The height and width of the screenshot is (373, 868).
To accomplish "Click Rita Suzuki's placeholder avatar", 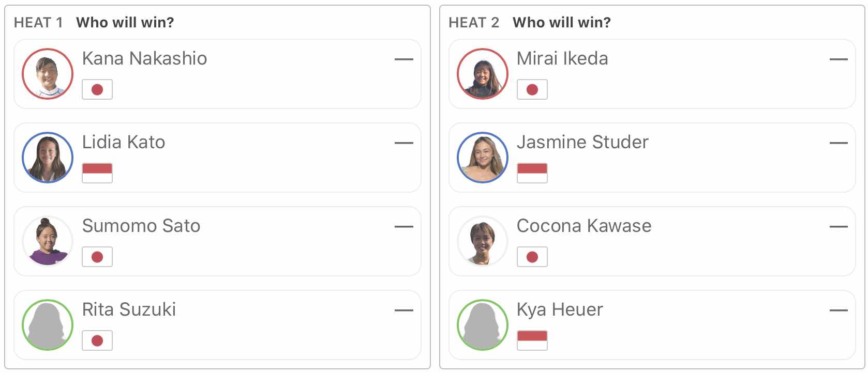I will coord(48,325).
